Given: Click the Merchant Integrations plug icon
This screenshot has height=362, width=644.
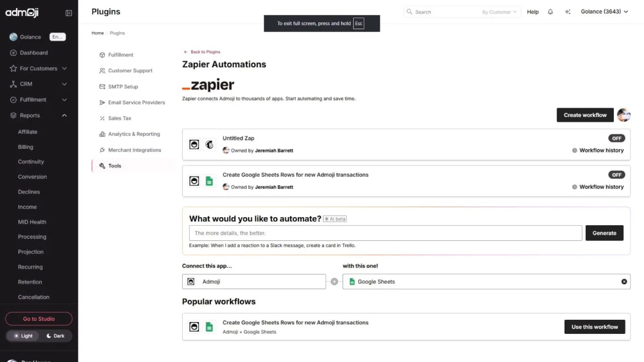Looking at the screenshot, I should (102, 150).
